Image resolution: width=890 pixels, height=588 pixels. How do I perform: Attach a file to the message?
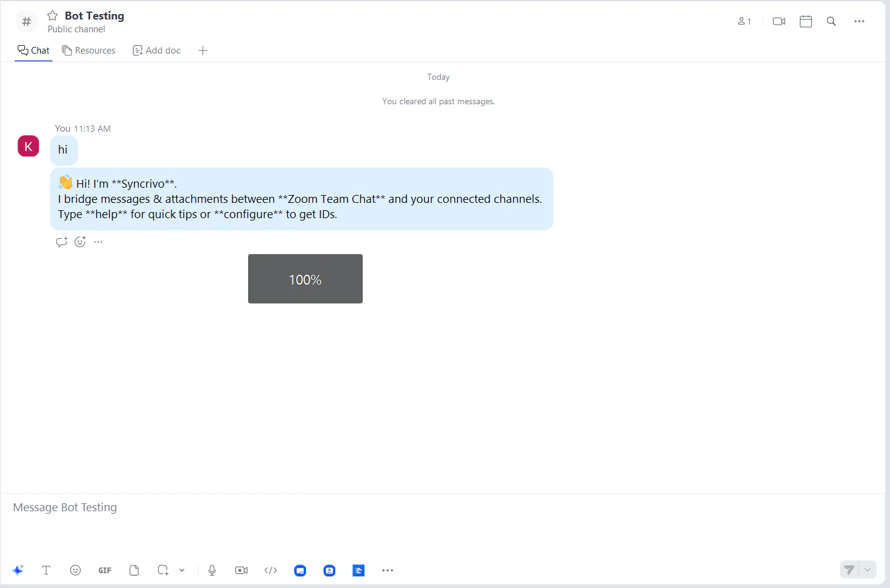(x=134, y=570)
